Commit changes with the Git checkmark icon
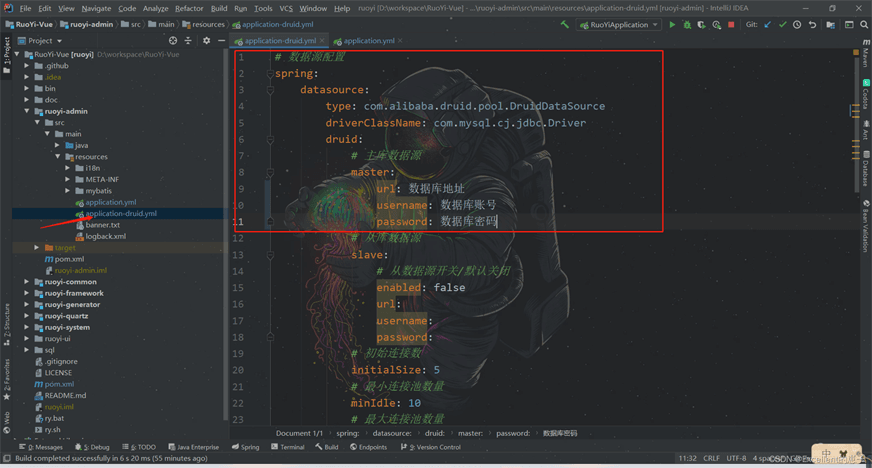Image resolution: width=872 pixels, height=468 pixels. pos(782,24)
